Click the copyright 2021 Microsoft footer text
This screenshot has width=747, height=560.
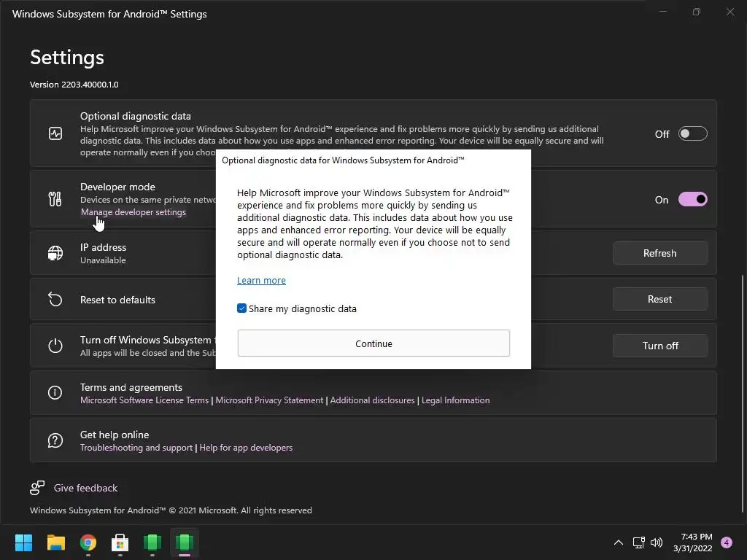click(171, 510)
